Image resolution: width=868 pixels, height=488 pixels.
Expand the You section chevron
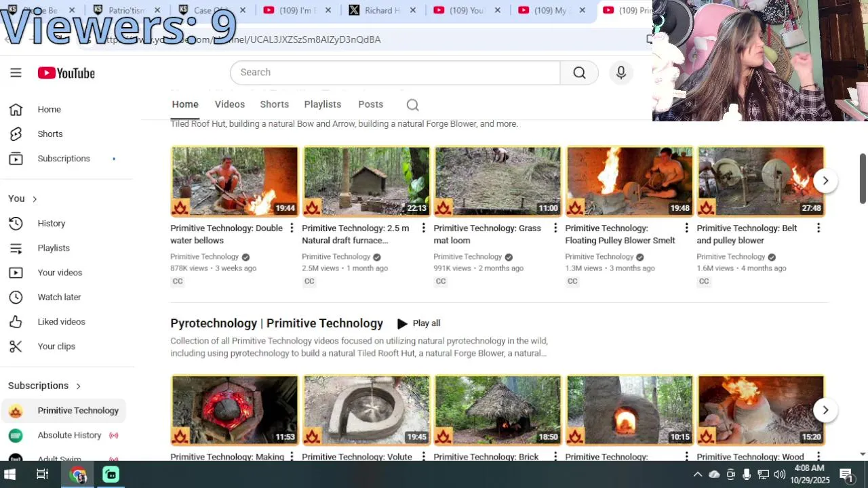pyautogui.click(x=35, y=199)
